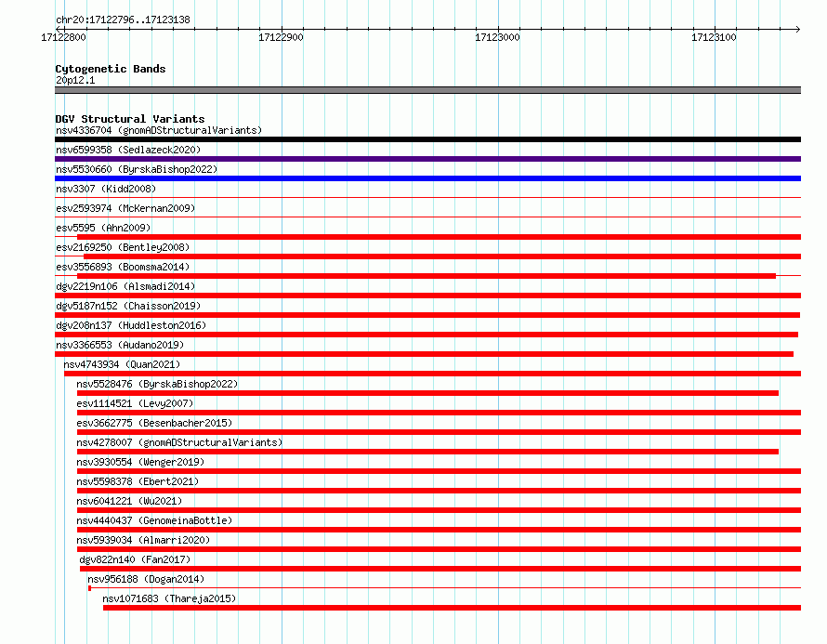Click nsv4278007 (gnomADStructuralVariants) label

click(179, 442)
